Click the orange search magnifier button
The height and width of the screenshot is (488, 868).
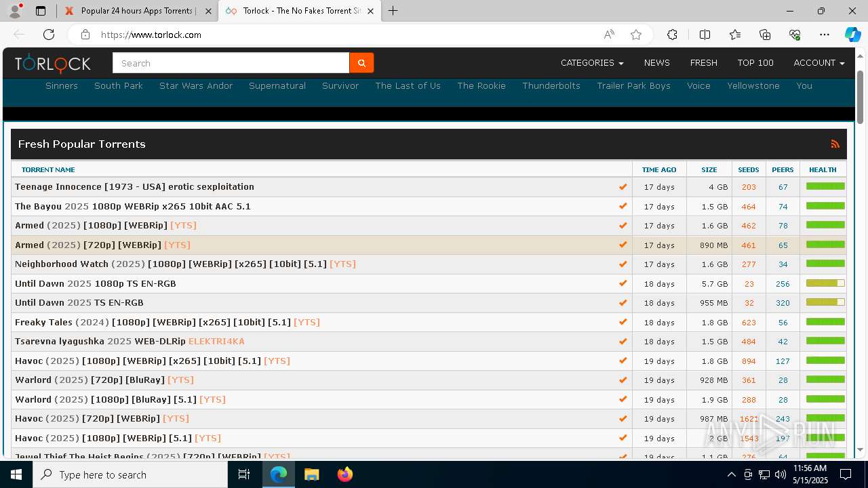pyautogui.click(x=361, y=63)
